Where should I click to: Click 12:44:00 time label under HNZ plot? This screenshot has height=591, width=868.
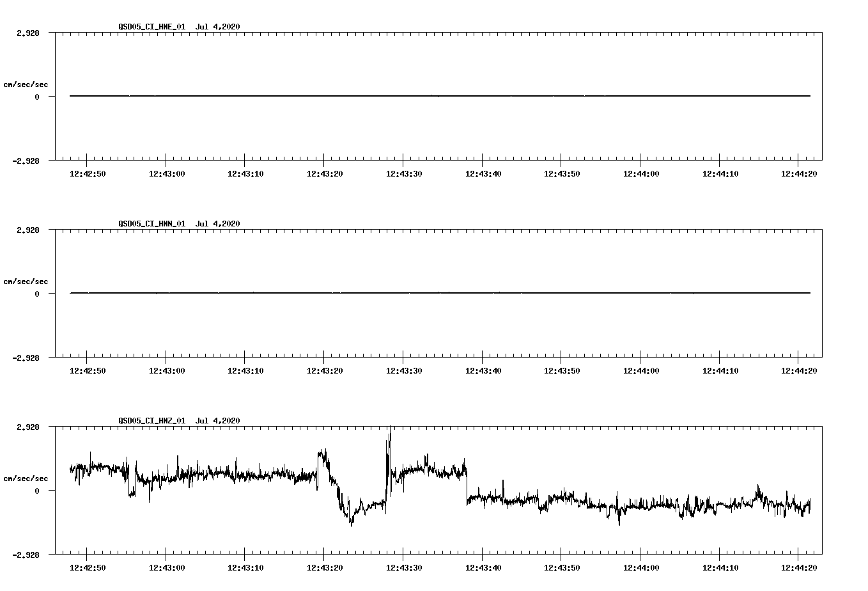tap(641, 568)
